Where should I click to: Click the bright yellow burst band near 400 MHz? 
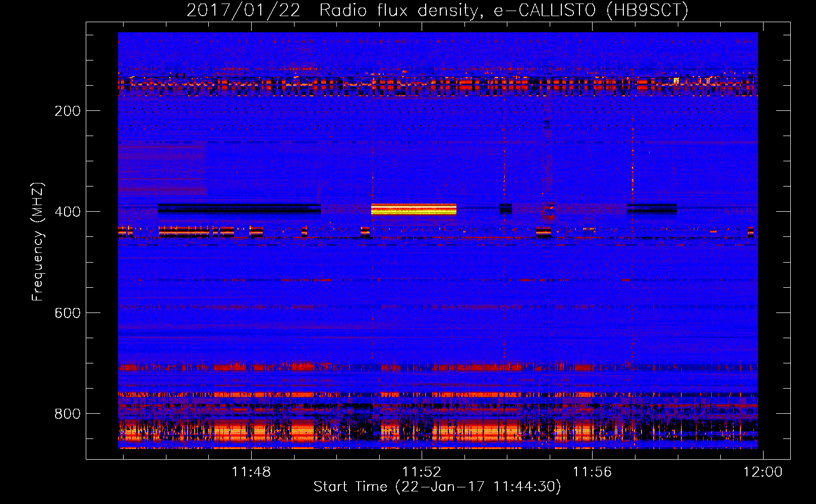[x=414, y=209]
